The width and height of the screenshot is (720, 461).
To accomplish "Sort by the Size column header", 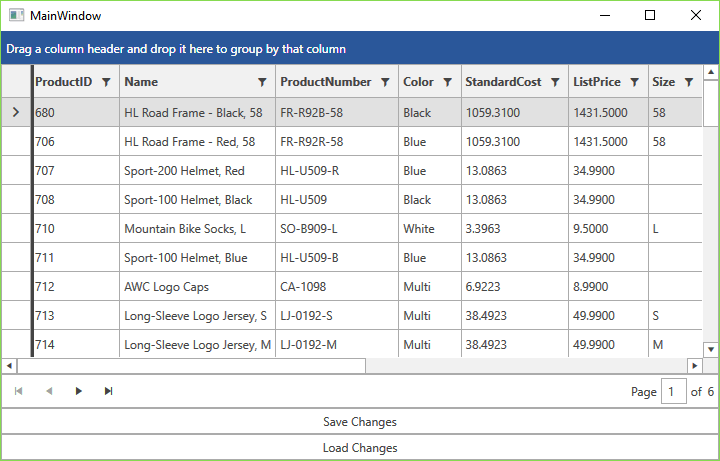I will [x=664, y=82].
